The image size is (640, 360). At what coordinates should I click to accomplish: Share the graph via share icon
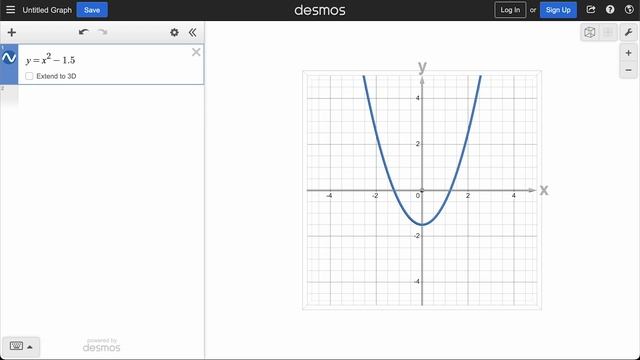point(591,10)
